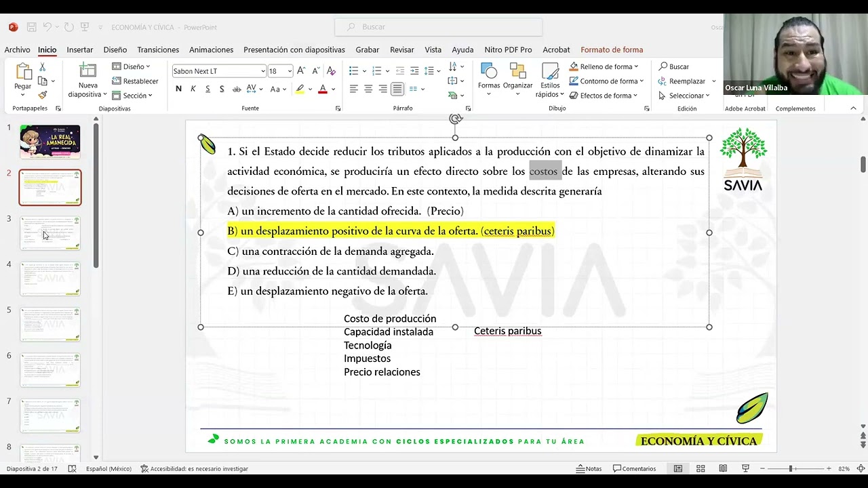Click the Restablecer button
This screenshot has height=488, width=868.
[135, 81]
